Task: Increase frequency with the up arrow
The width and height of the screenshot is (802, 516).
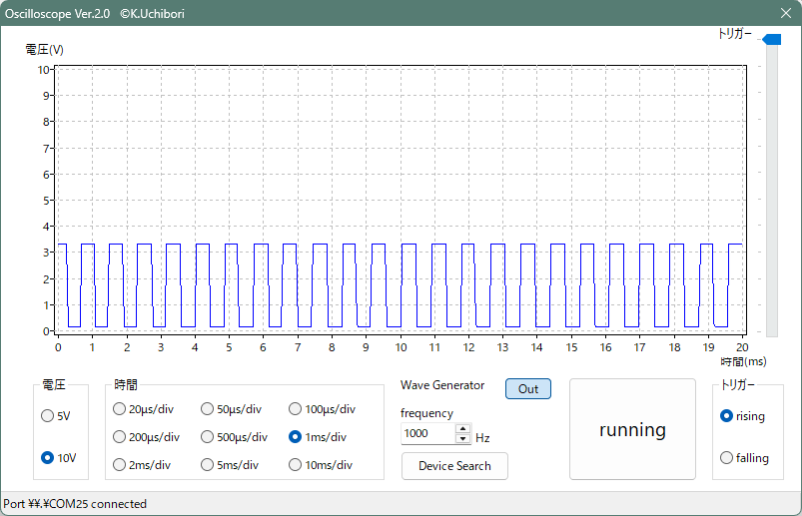Action: coord(462,430)
